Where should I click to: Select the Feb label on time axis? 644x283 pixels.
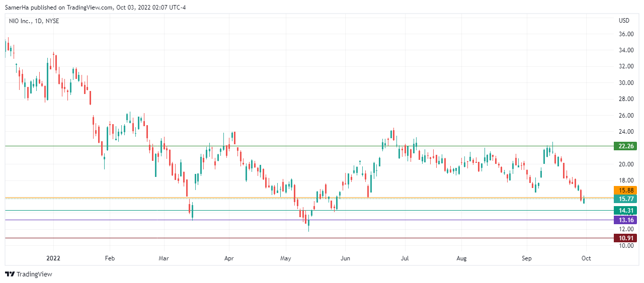click(x=110, y=258)
